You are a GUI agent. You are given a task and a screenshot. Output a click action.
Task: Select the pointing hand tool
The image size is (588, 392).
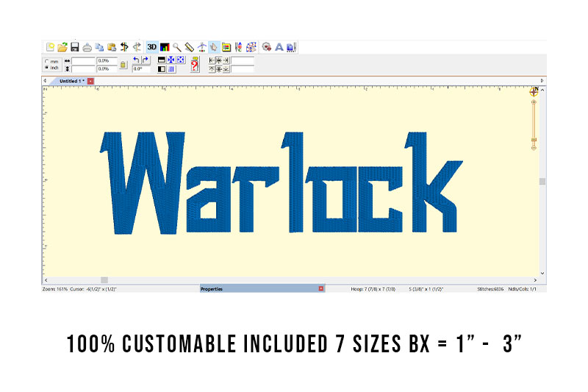point(214,47)
